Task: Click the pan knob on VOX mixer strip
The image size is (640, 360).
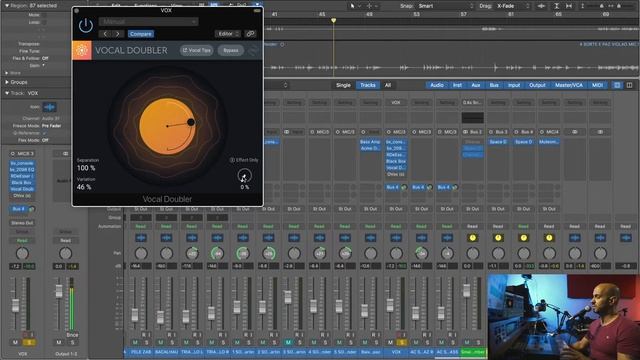Action: point(396,253)
